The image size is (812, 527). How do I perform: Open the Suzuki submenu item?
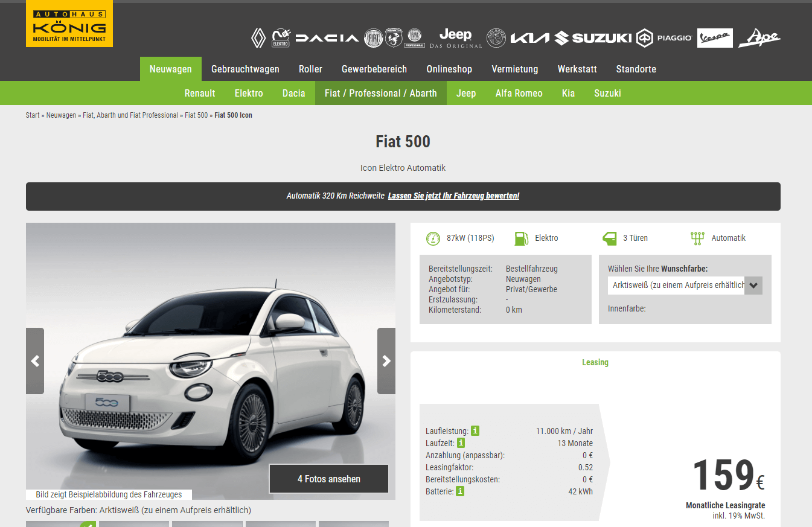pos(607,93)
